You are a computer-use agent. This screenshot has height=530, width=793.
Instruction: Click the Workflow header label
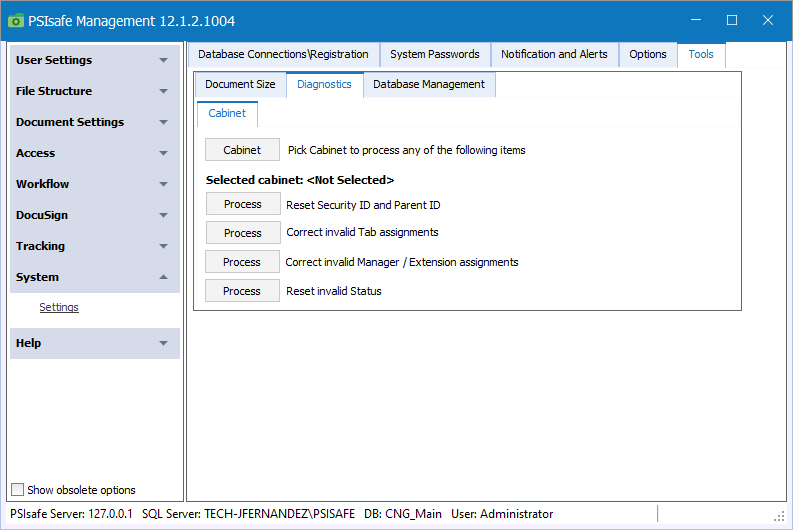click(x=42, y=184)
